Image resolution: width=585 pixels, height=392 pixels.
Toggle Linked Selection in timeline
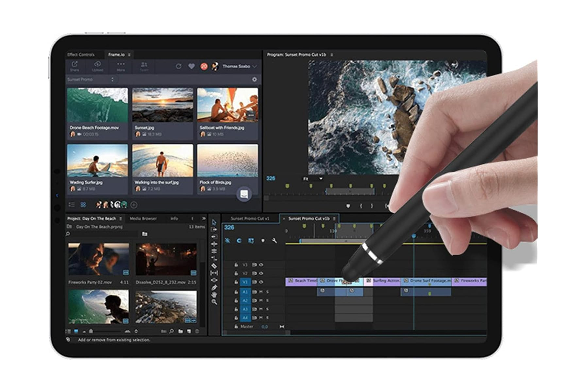point(251,240)
